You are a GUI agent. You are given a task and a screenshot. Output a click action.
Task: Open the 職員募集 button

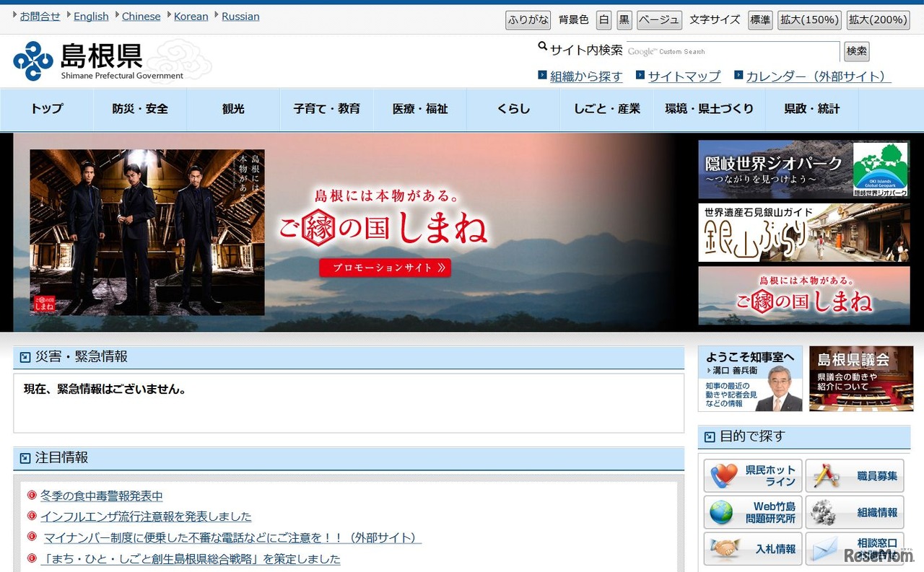click(855, 475)
